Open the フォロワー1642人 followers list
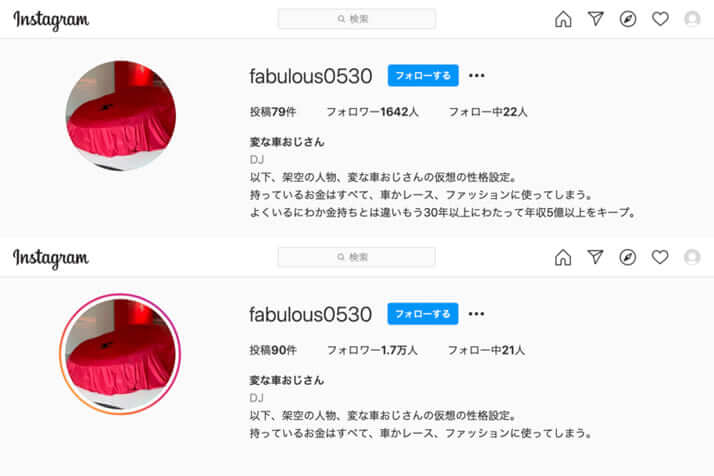 click(x=372, y=112)
